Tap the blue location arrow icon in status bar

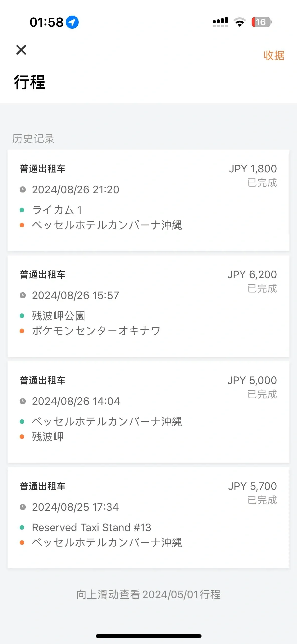72,22
